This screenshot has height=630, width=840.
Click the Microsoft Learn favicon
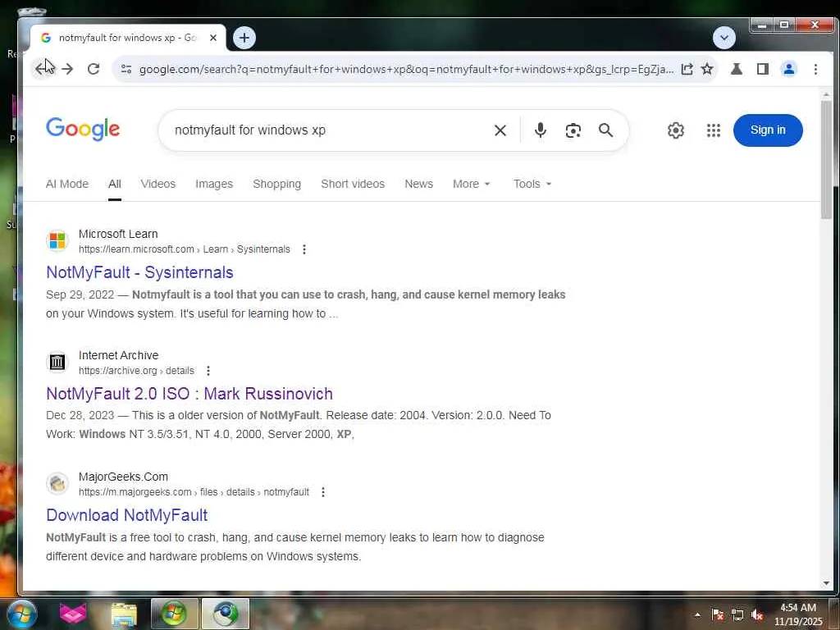(57, 241)
